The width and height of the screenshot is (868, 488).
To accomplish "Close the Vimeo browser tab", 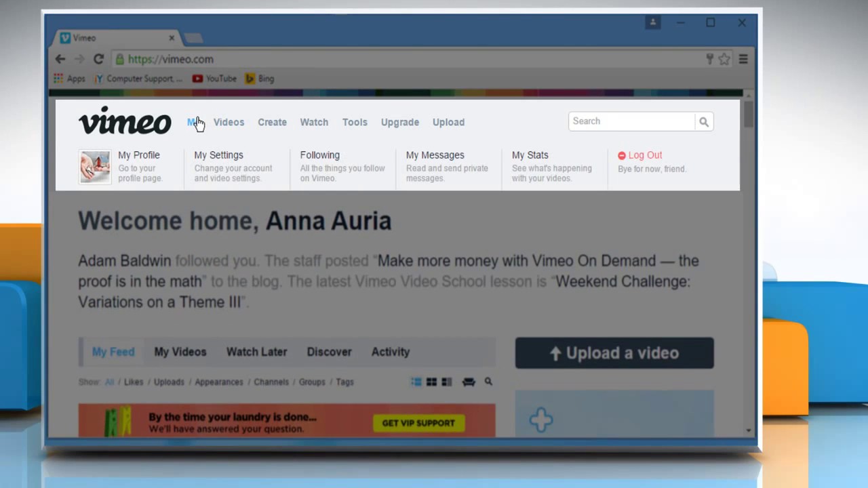I will [x=172, y=38].
